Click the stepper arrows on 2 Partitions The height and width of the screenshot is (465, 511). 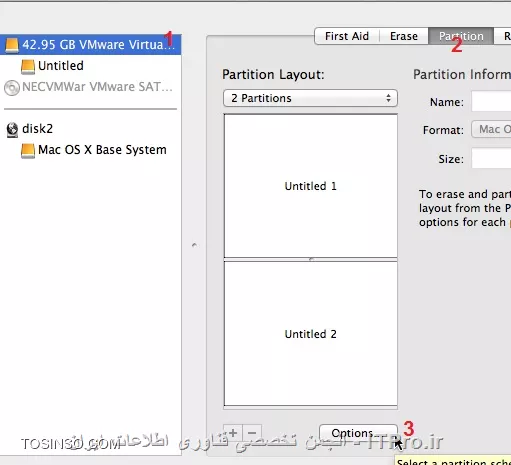pos(388,98)
